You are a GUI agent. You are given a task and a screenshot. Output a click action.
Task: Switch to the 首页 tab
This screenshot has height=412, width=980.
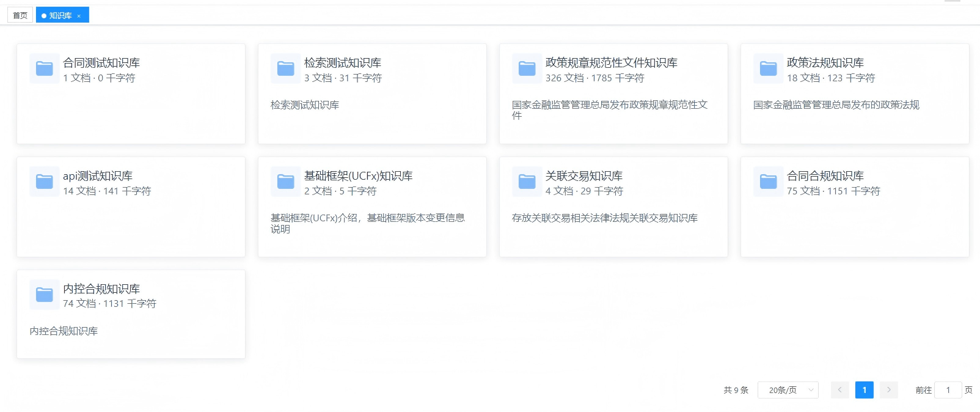(x=20, y=15)
